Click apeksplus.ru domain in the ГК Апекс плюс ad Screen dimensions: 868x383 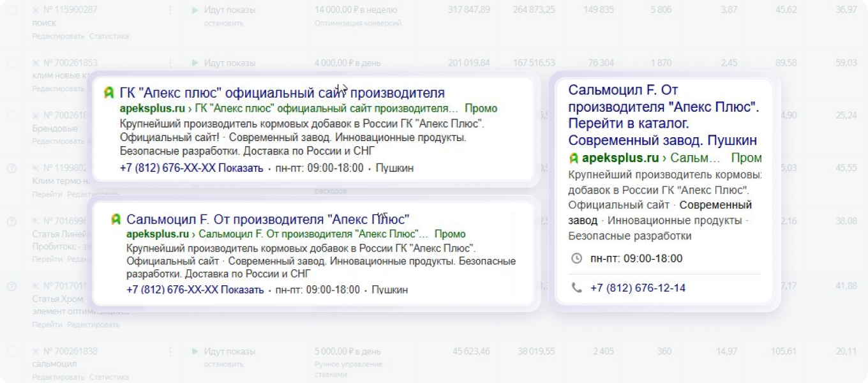tap(152, 109)
